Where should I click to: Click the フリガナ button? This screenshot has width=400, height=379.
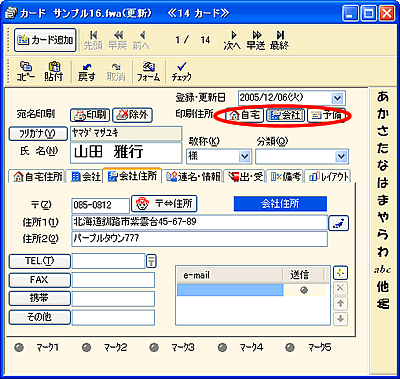point(37,134)
